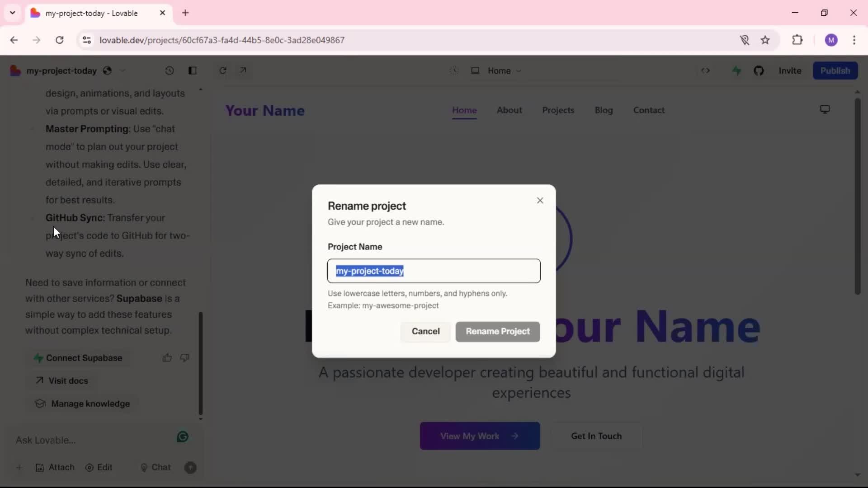Screen dimensions: 868x488
Task: Click the chat scroll up arrow
Action: (201, 89)
